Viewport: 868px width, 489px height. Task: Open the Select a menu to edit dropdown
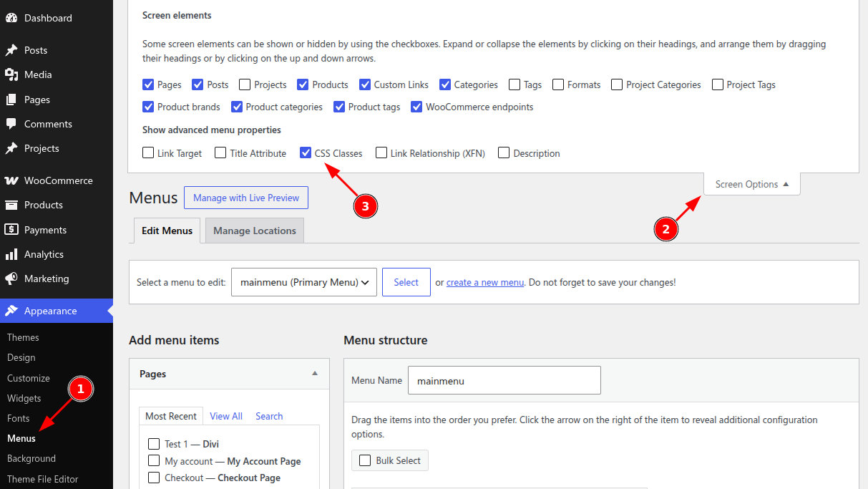tap(304, 282)
